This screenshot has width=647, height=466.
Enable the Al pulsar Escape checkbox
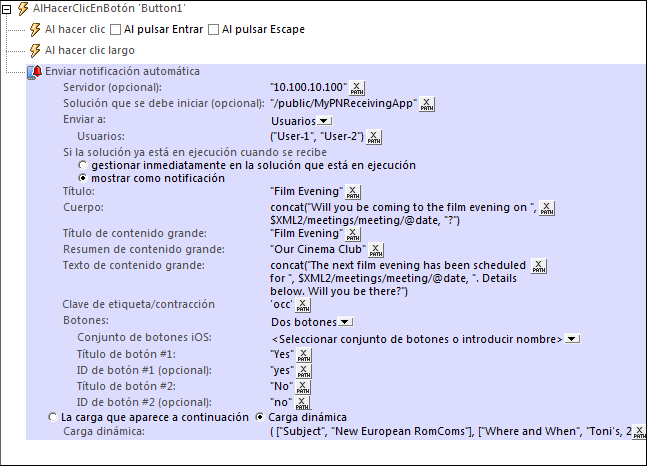213,30
